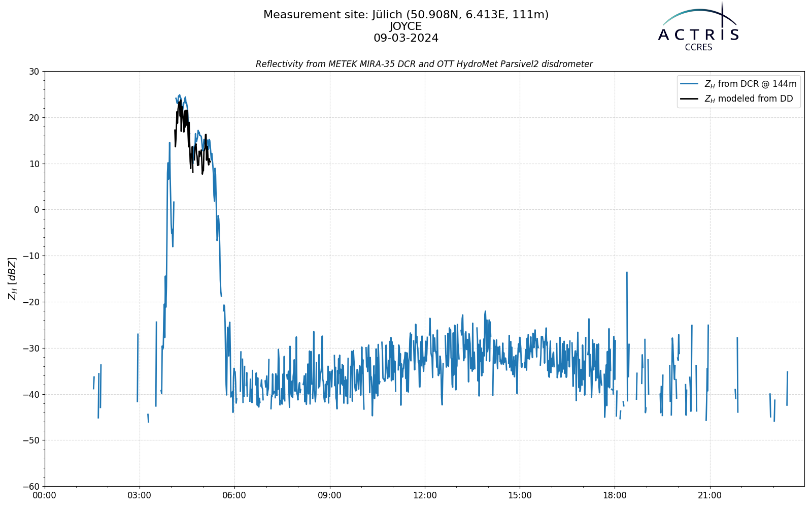Click the blue DCR line swatch in legend
The height and width of the screenshot is (508, 812).
pyautogui.click(x=690, y=84)
